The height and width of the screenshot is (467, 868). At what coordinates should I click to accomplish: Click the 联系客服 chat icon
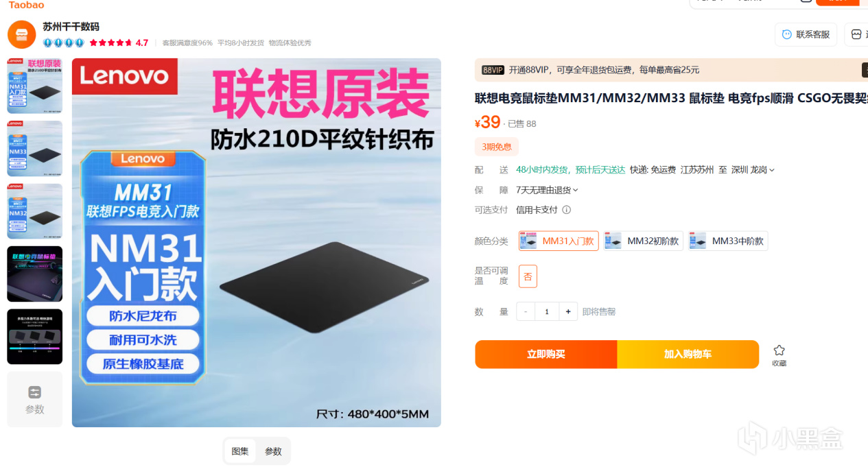click(787, 34)
